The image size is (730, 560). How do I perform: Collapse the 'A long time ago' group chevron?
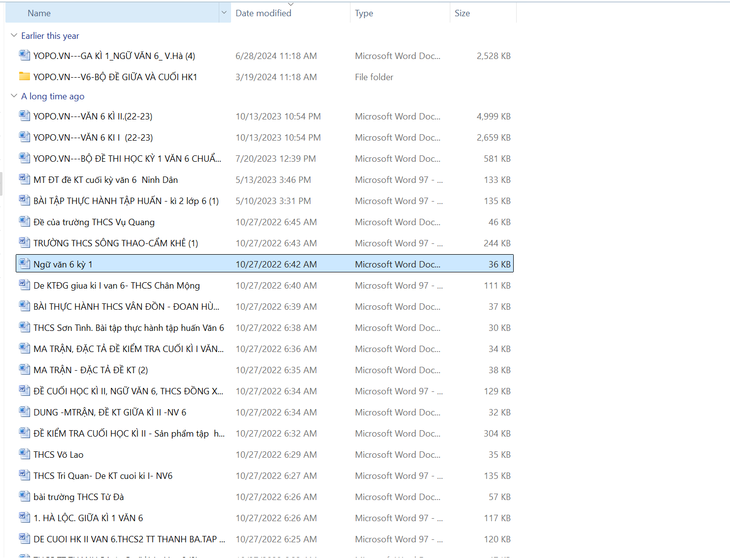pos(14,96)
